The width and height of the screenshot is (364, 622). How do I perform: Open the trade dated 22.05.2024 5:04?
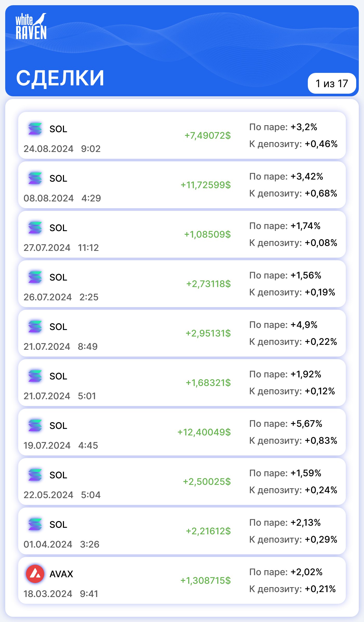click(182, 481)
